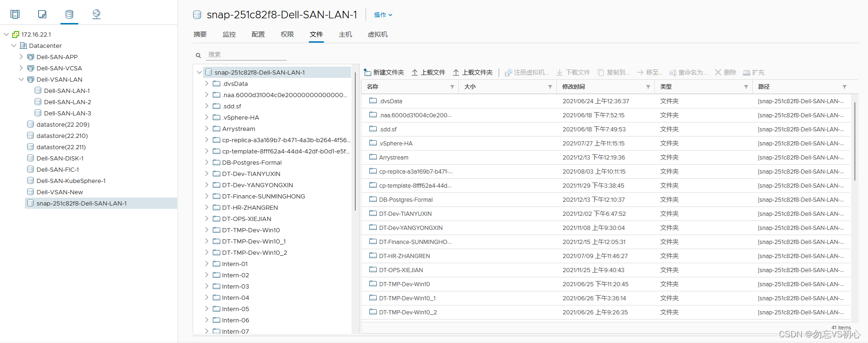Switch to the Storage inventory icon
Viewport: 868px width, 343px height.
pos(69,14)
